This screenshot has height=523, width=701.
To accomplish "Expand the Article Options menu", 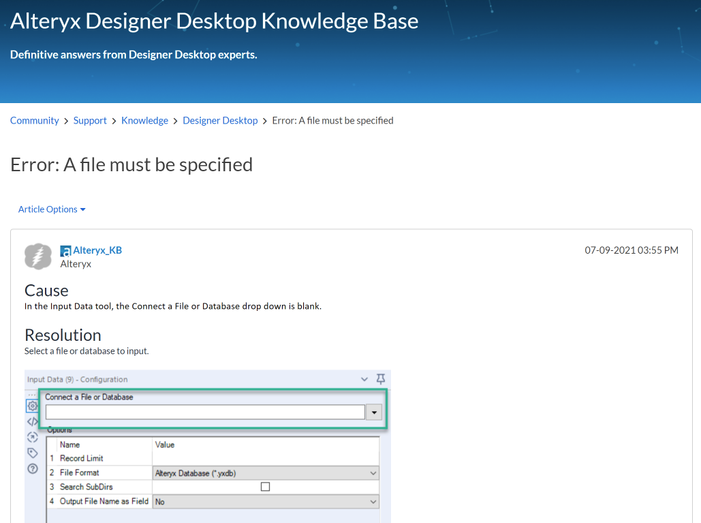I will pos(51,209).
